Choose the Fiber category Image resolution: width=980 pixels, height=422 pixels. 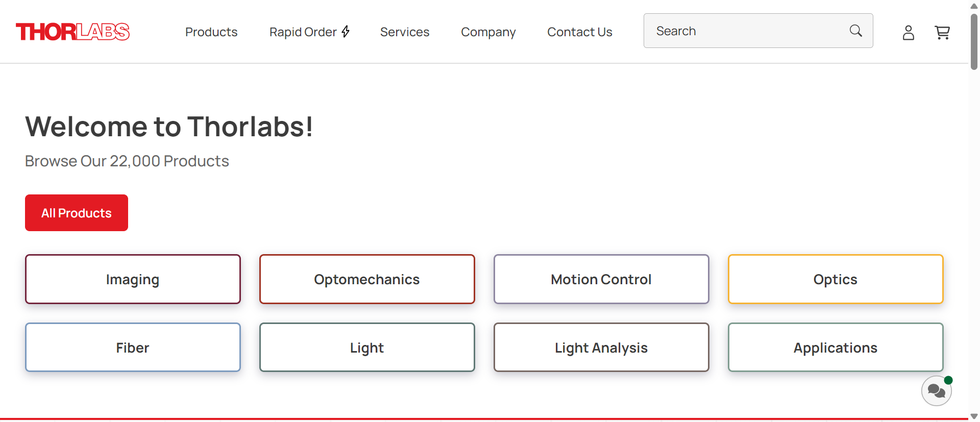[133, 347]
